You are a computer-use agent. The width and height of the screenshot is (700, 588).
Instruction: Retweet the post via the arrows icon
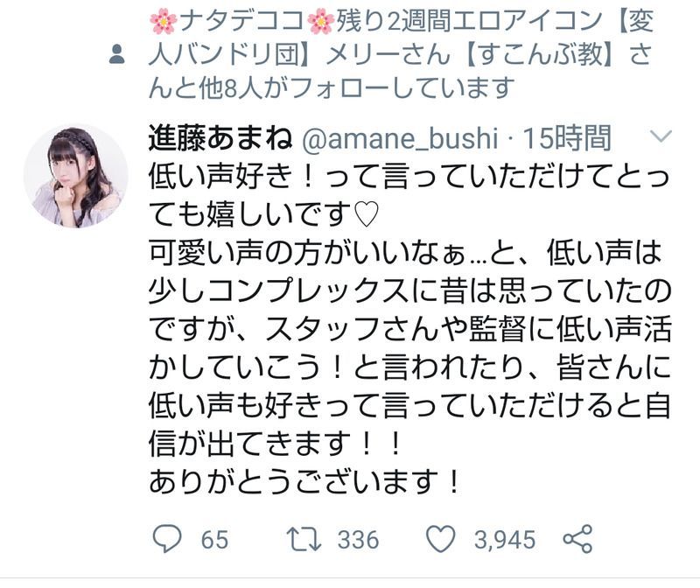click(x=304, y=539)
